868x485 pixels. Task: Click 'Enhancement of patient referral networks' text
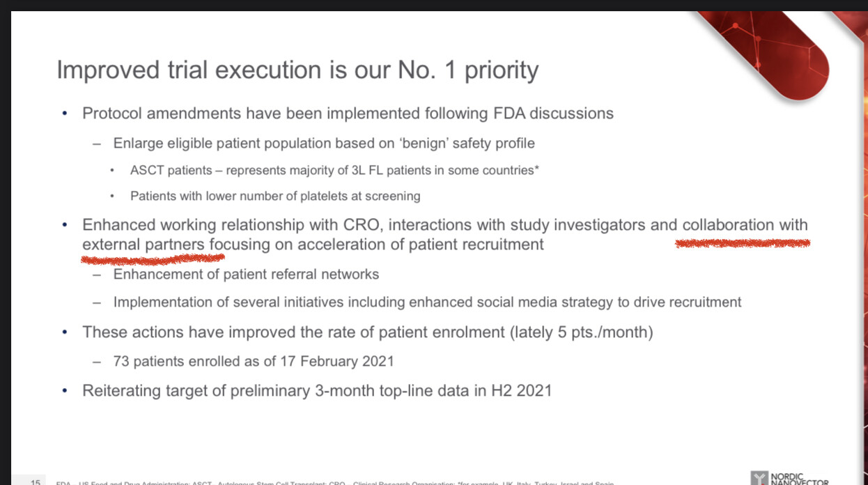pyautogui.click(x=246, y=274)
